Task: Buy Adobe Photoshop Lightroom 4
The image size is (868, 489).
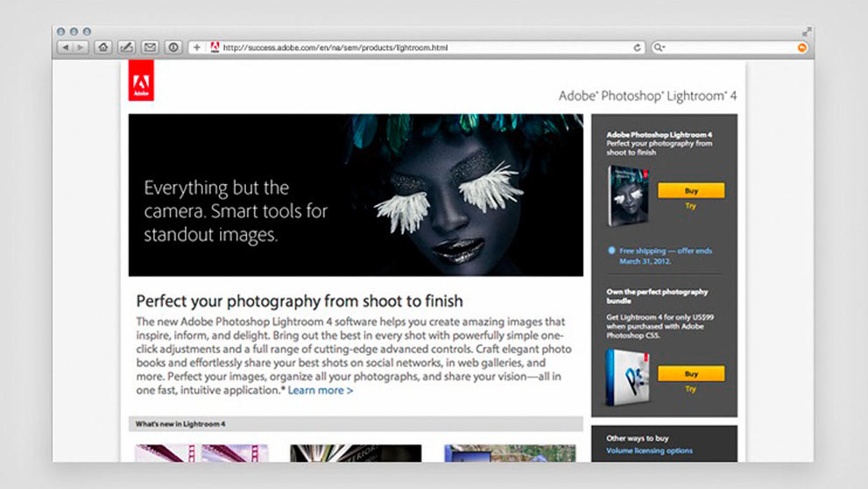Action: coord(691,190)
